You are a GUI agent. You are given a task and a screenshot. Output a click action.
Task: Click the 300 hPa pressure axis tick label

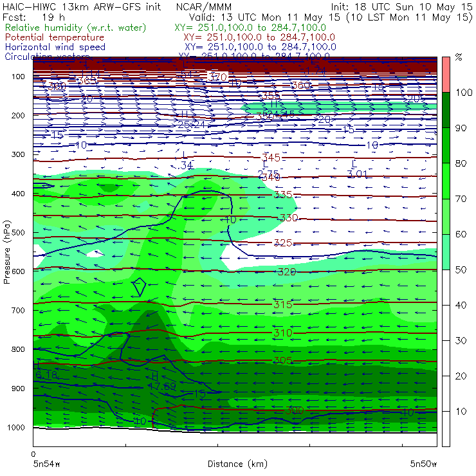[18, 154]
